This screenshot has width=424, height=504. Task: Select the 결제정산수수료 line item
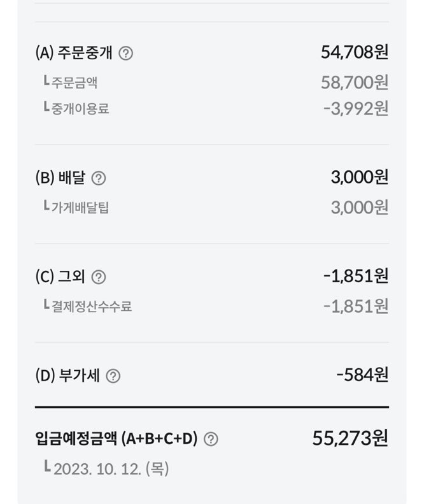pyautogui.click(x=92, y=306)
